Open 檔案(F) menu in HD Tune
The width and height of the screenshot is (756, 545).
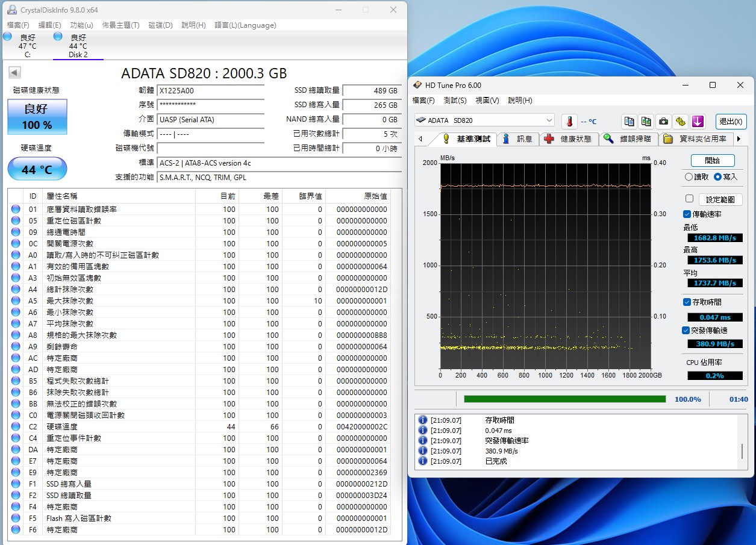pyautogui.click(x=423, y=101)
